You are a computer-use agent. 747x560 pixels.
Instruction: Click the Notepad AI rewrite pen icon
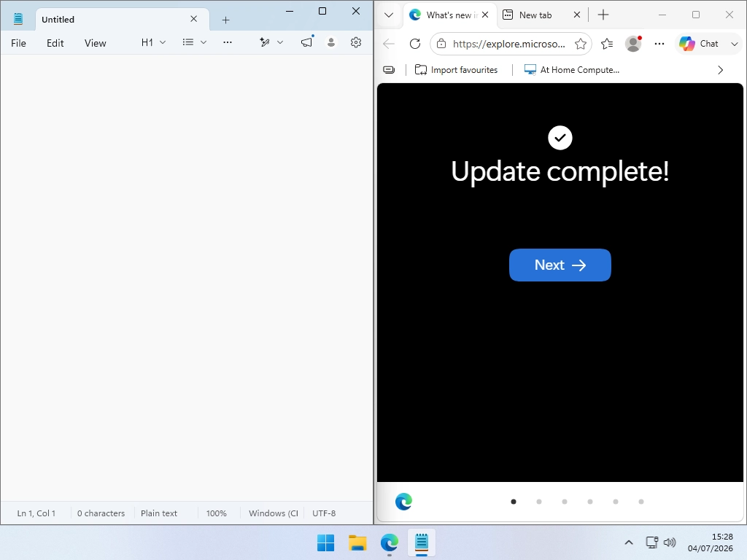click(x=265, y=42)
